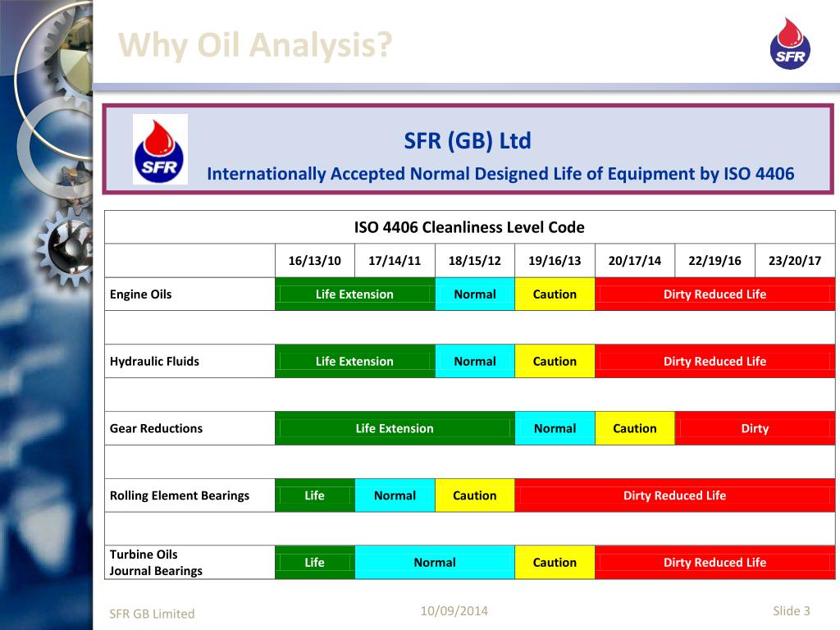The image size is (840, 630).
Task: Select the 'Why Oil Analysis?' slide title
Action: pos(255,44)
